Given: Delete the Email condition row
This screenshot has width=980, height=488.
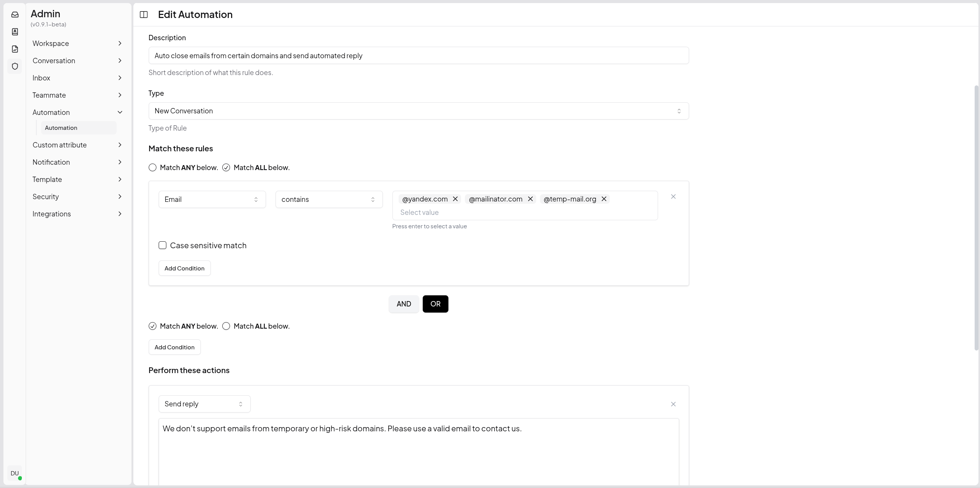Looking at the screenshot, I should [673, 197].
